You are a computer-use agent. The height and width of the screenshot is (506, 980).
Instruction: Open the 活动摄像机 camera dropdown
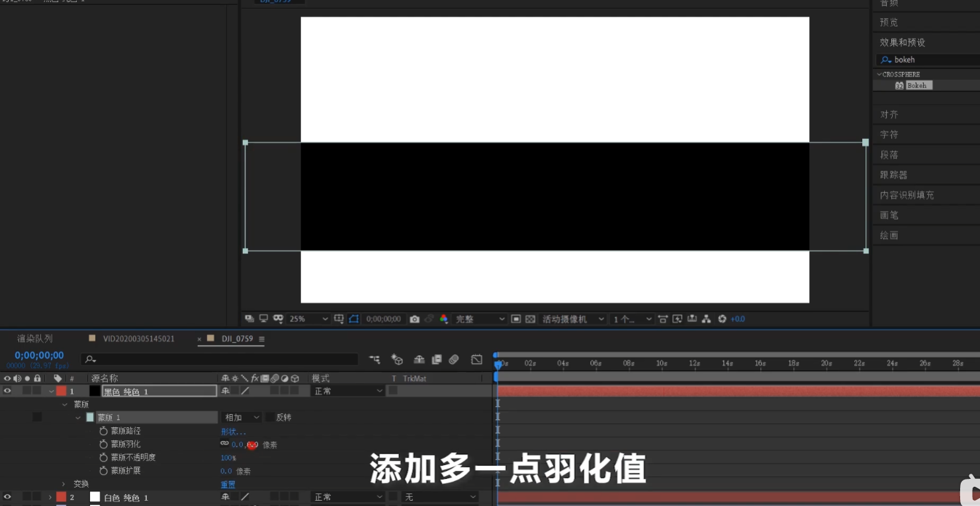tap(573, 319)
